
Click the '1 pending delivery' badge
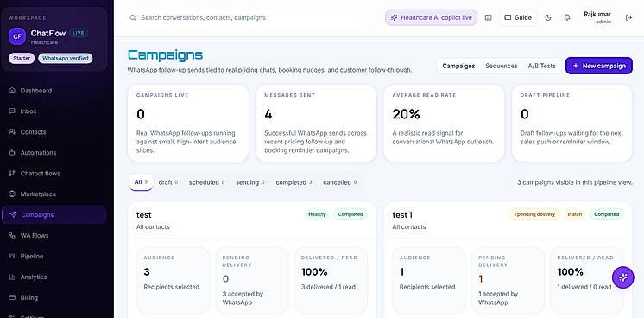coord(534,214)
